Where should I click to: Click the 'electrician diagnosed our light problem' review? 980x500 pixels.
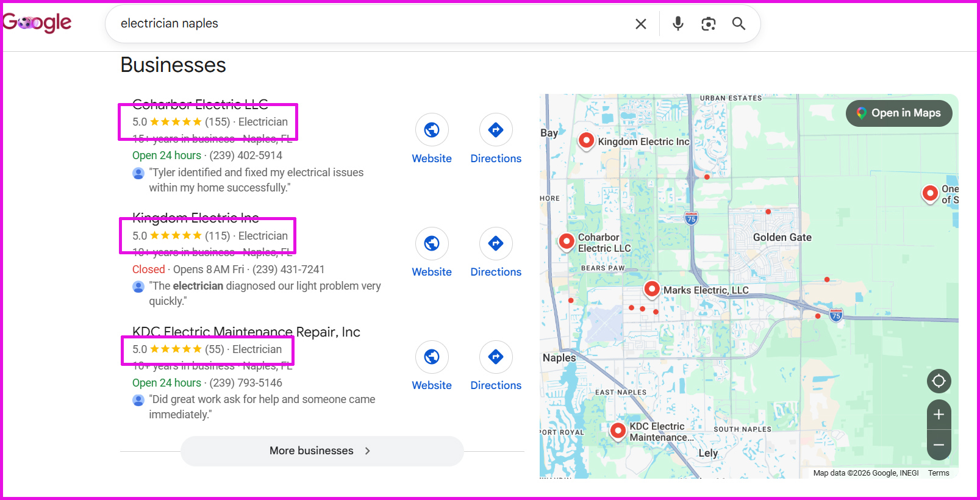(x=265, y=294)
